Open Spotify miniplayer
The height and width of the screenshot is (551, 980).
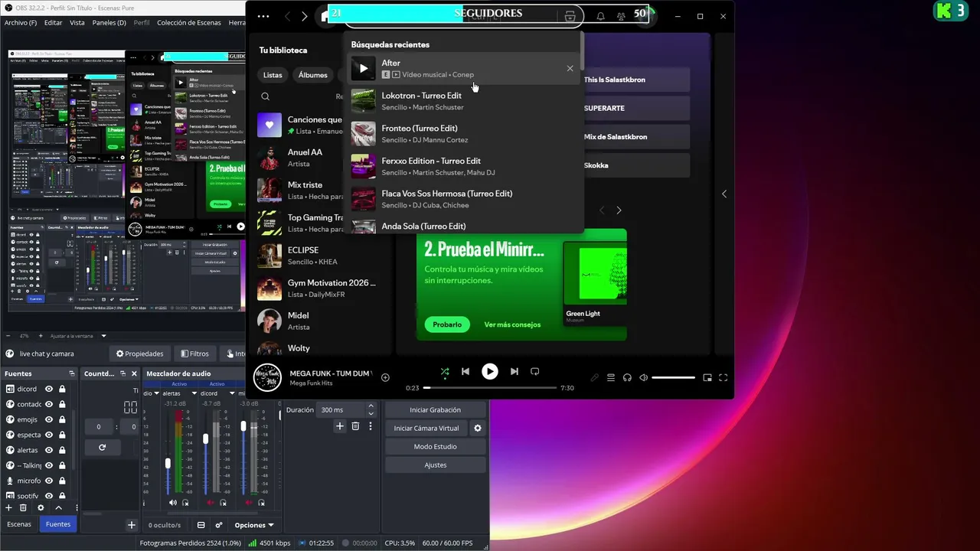(707, 377)
